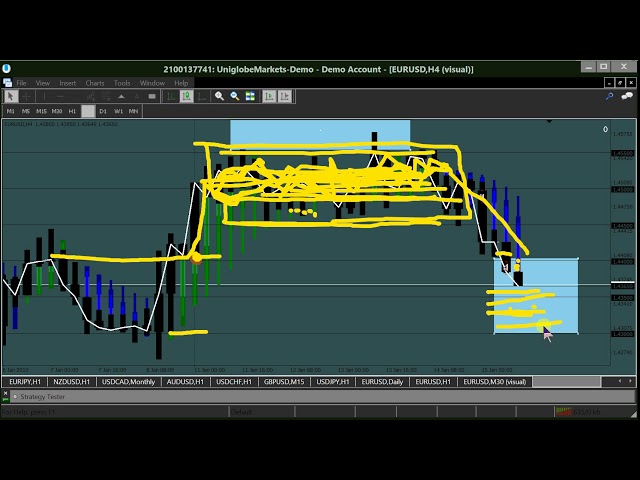Open the View menu

point(43,83)
